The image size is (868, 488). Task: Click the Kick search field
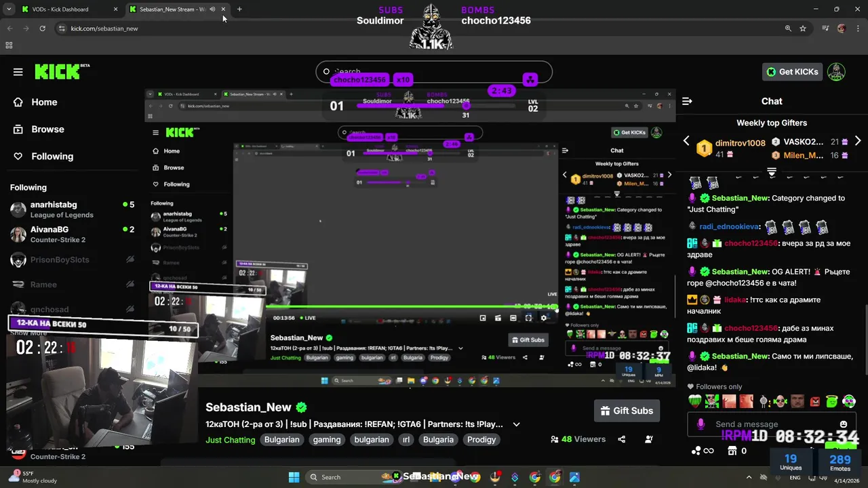click(434, 72)
